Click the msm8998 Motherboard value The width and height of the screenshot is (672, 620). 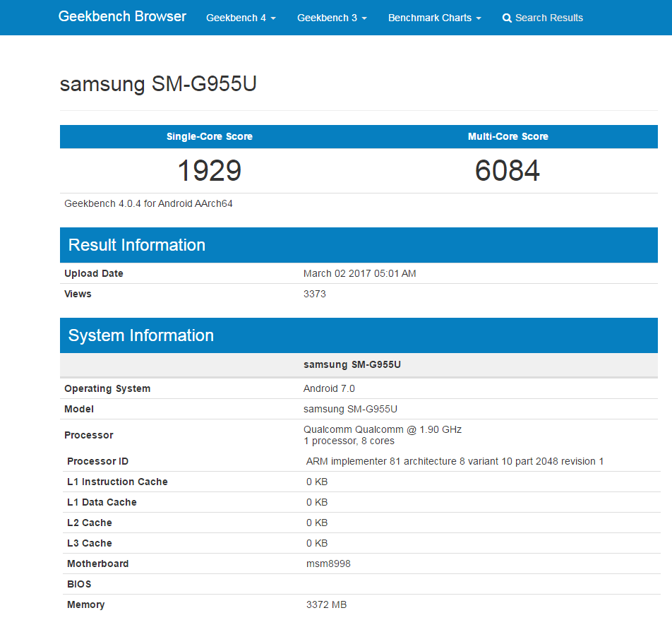click(x=328, y=564)
